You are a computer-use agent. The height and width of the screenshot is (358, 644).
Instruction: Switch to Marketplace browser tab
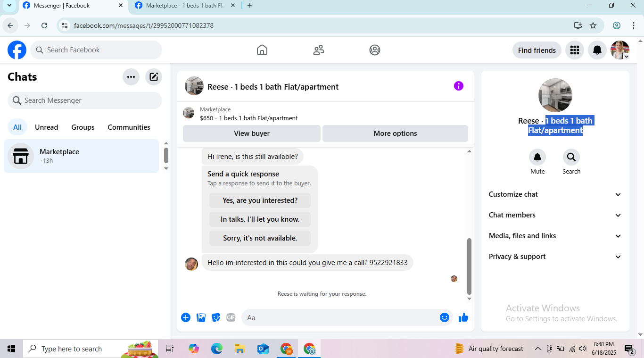tap(185, 6)
